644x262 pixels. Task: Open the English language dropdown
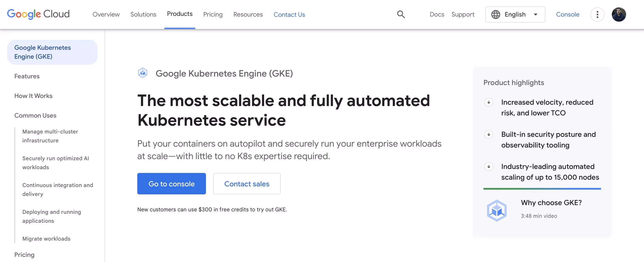[515, 14]
